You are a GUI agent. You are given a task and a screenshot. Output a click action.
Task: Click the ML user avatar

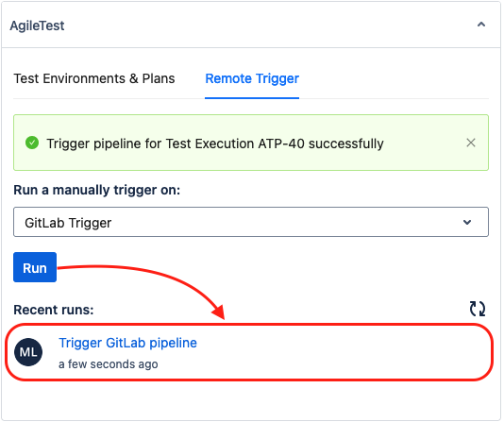click(x=28, y=352)
